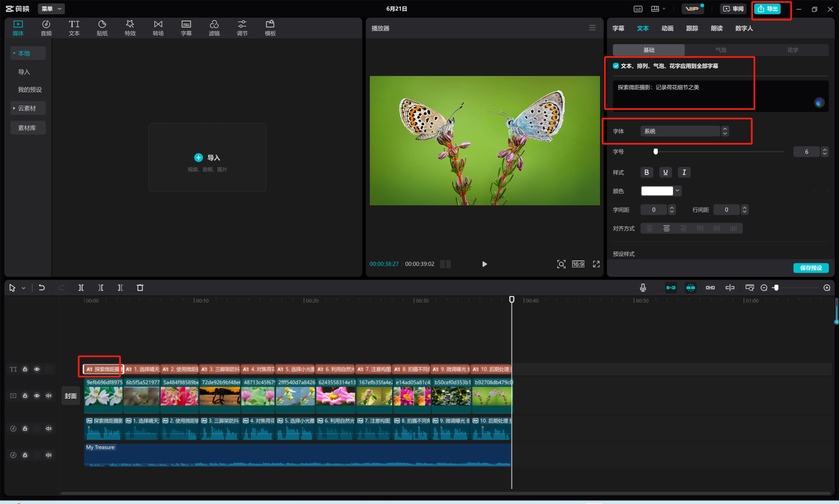Click the 导出 export button
Viewport: 839px width, 504px height.
click(x=768, y=9)
